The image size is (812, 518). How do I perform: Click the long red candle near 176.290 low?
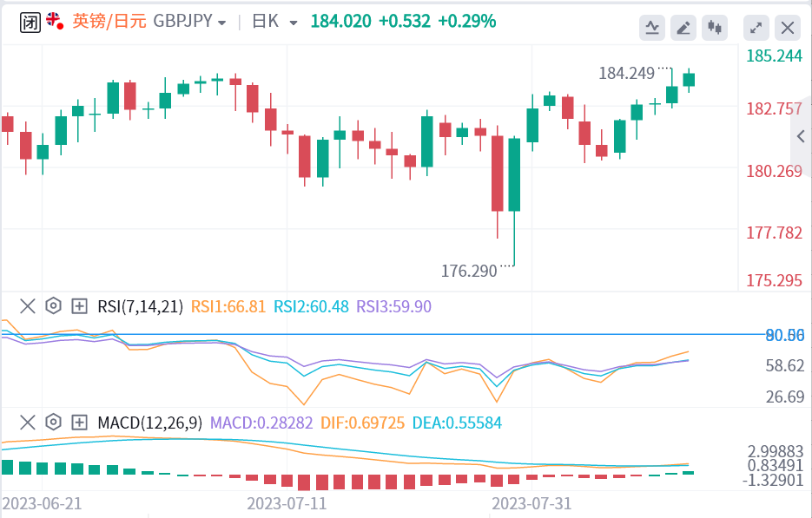497,174
